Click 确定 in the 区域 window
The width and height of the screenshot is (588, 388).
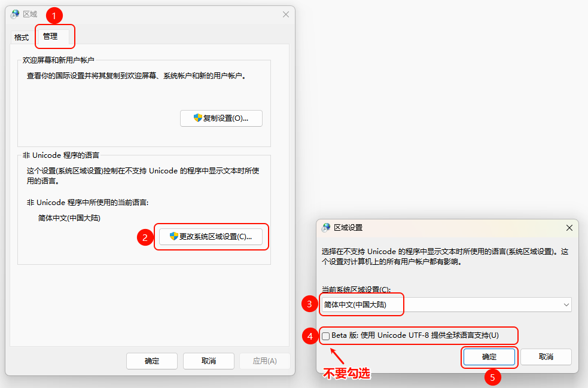(x=152, y=361)
